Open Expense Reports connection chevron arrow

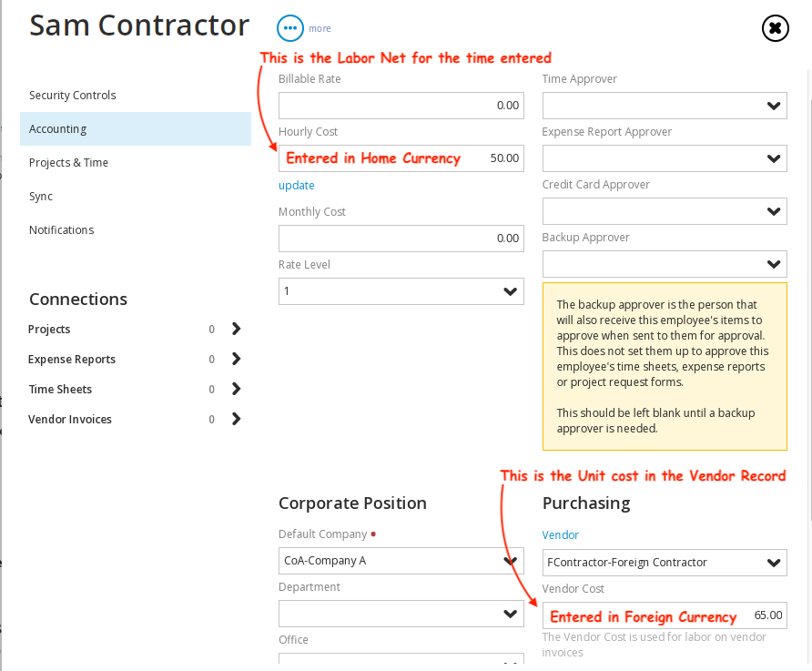pyautogui.click(x=236, y=359)
